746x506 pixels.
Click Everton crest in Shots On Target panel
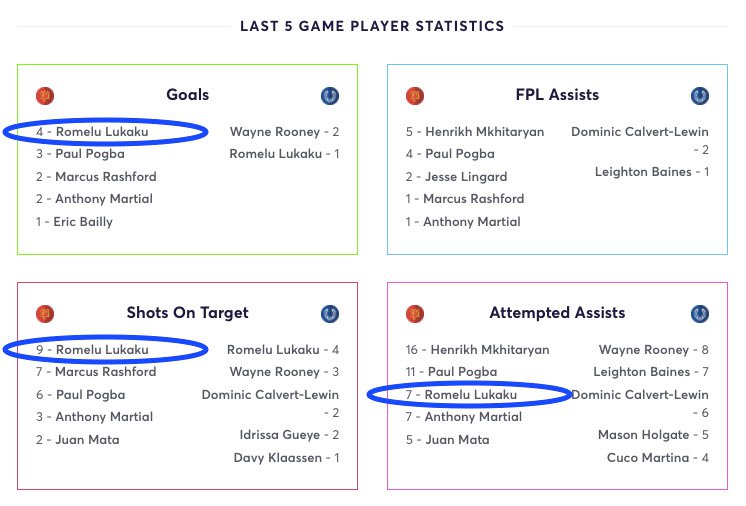[330, 314]
